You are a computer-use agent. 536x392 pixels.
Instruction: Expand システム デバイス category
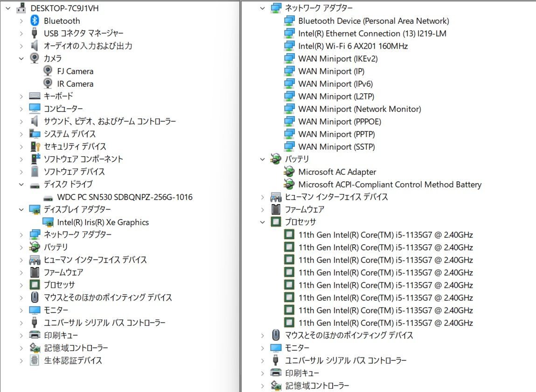click(21, 134)
